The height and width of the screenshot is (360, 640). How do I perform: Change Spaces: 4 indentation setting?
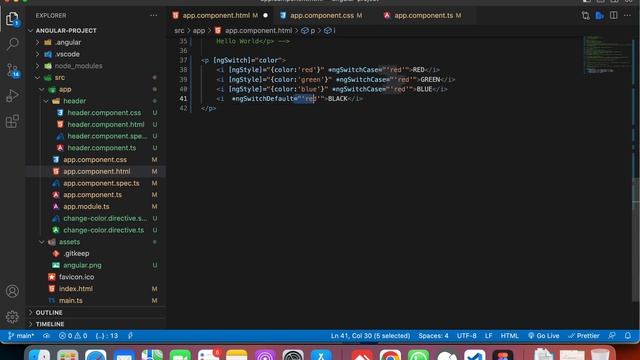click(433, 336)
